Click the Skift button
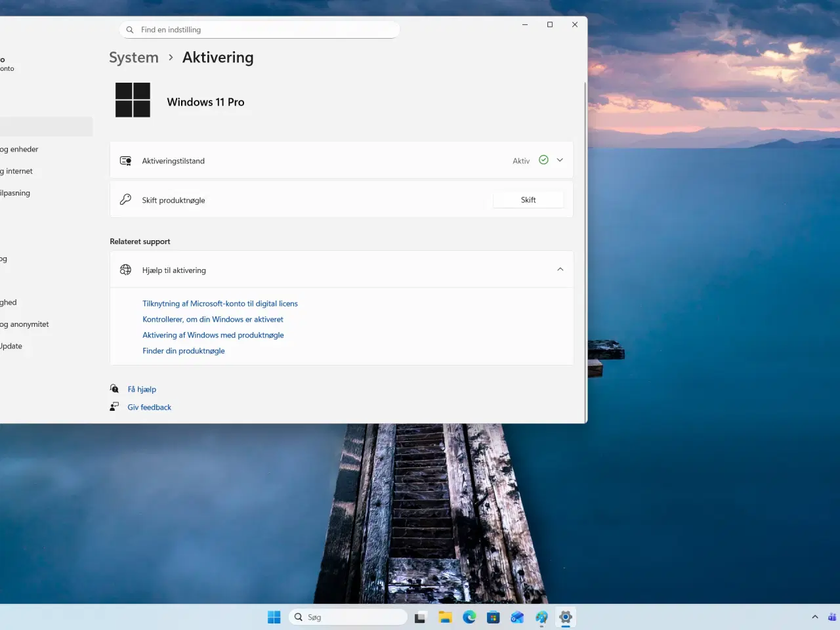Image resolution: width=840 pixels, height=630 pixels. coord(528,199)
